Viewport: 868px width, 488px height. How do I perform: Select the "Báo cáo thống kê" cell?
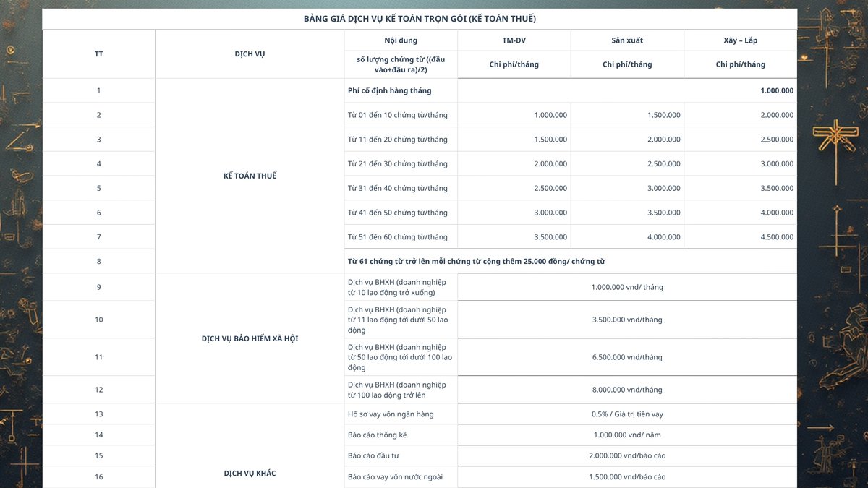(x=378, y=435)
